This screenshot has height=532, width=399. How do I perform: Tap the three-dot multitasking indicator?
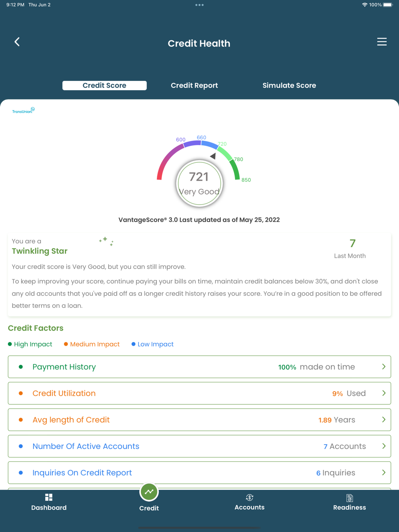199,5
